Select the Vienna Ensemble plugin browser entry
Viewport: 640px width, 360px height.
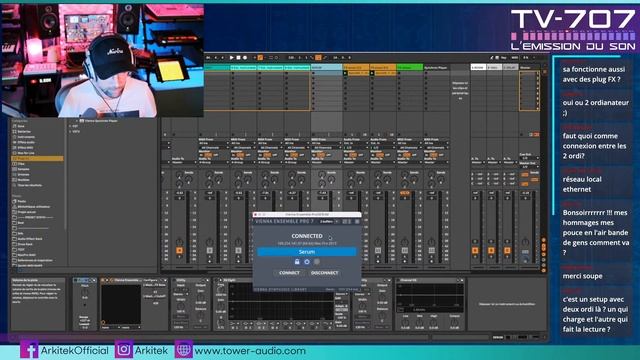pyautogui.click(x=98, y=121)
